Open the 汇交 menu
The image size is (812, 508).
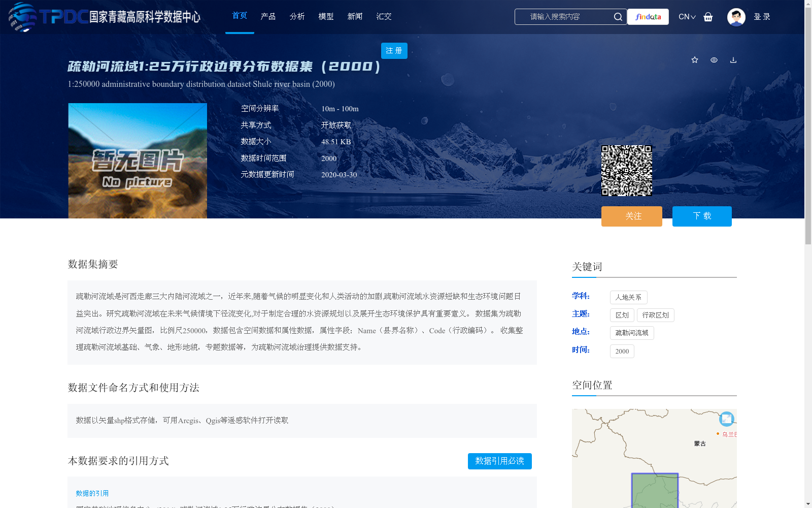click(384, 16)
